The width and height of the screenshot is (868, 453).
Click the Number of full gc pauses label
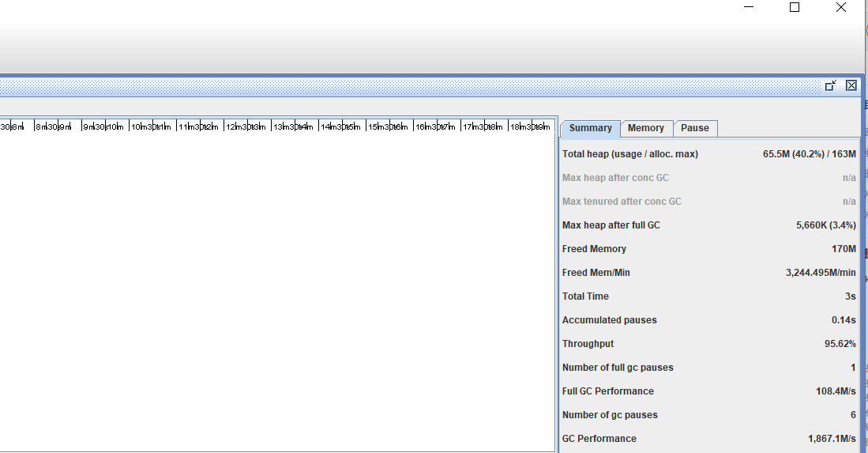[x=618, y=367]
